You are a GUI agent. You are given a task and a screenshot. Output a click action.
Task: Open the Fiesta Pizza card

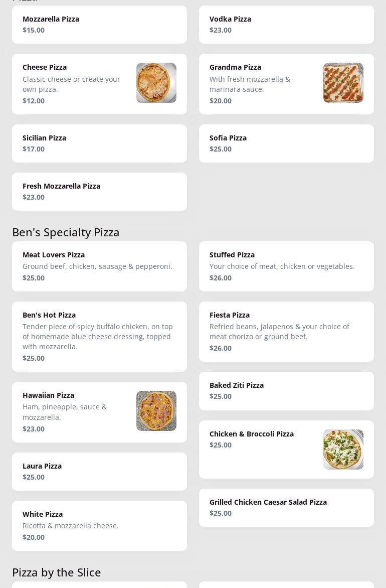[x=286, y=332]
